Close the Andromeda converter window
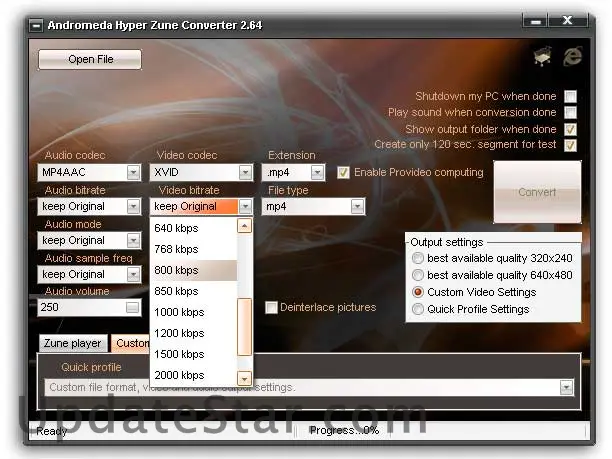Screen dimensions: 612x459 tap(568, 20)
